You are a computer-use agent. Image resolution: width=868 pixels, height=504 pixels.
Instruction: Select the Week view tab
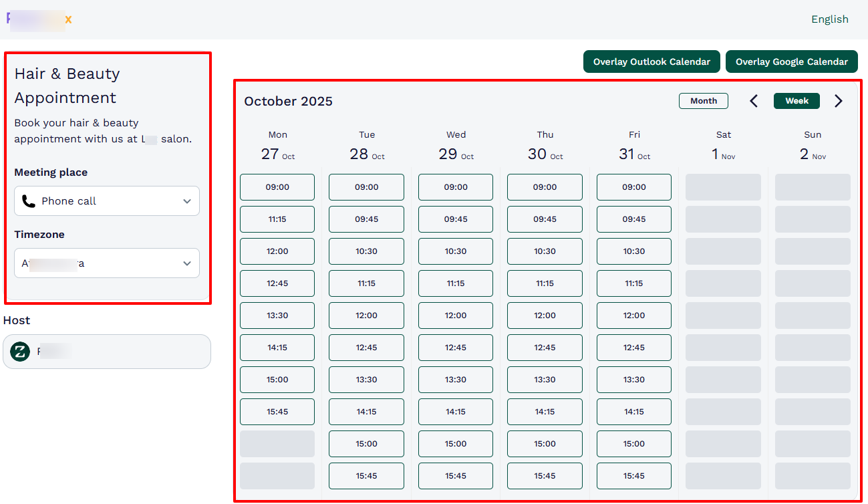click(x=797, y=100)
